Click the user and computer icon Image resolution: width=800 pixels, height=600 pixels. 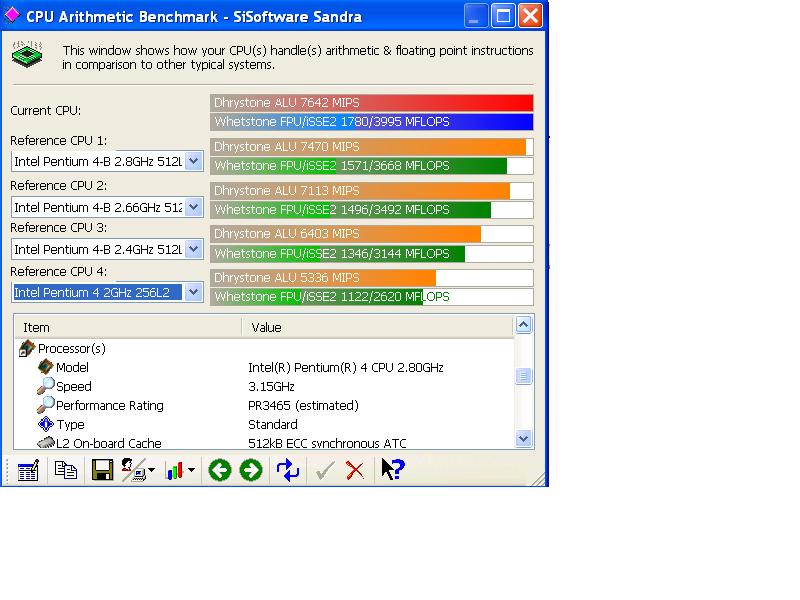pos(133,470)
